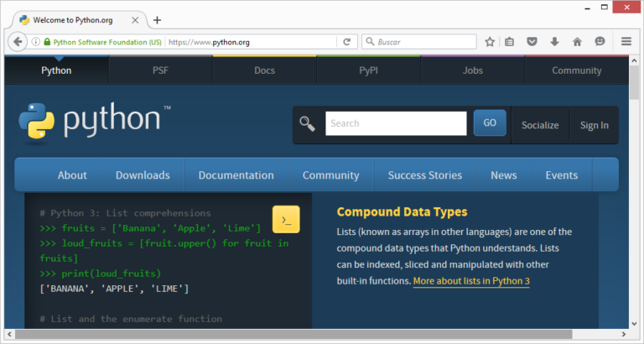Image resolution: width=644 pixels, height=344 pixels.
Task: Go to the browser home page icon
Action: point(577,41)
